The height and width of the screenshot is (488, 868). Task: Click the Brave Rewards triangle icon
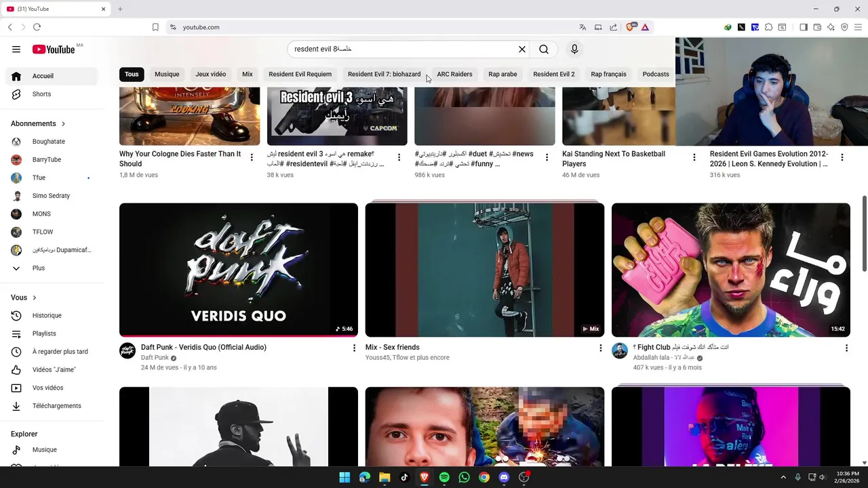pyautogui.click(x=645, y=27)
